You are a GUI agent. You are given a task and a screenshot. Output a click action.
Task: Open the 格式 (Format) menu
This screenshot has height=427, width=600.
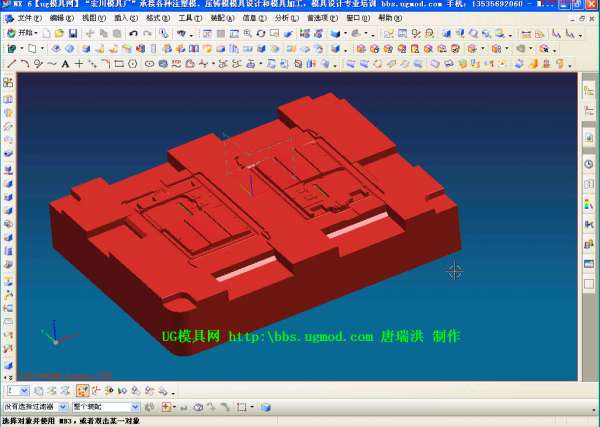pos(156,18)
